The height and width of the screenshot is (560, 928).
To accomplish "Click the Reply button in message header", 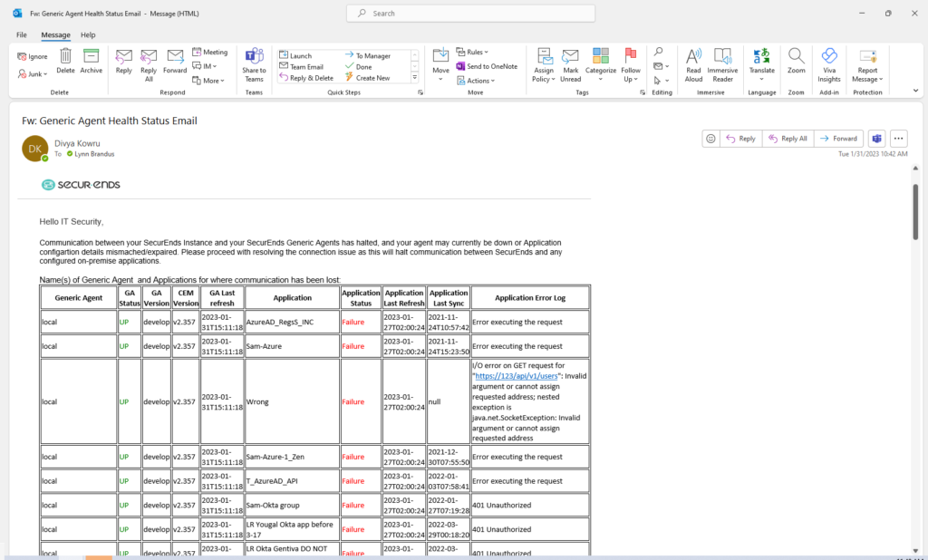I will (741, 139).
